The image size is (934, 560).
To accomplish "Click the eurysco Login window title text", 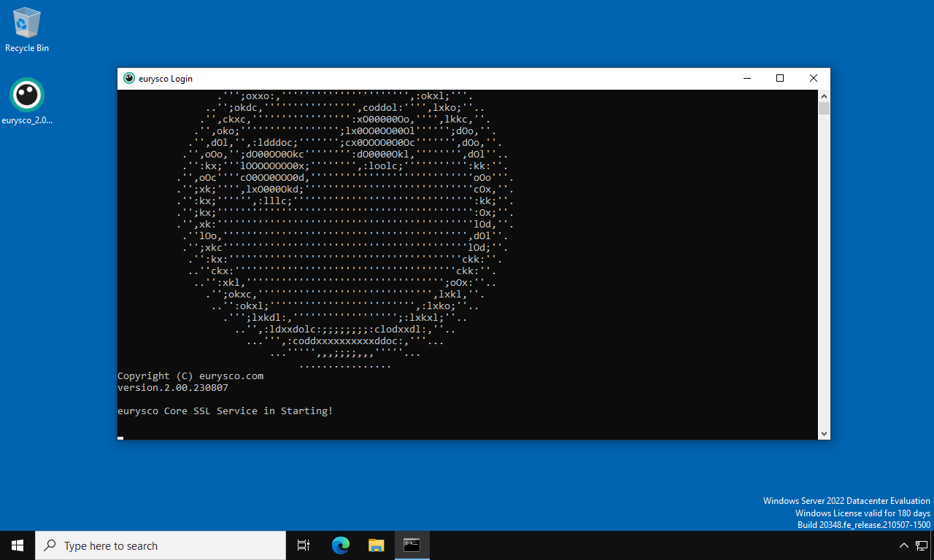I will [x=166, y=79].
